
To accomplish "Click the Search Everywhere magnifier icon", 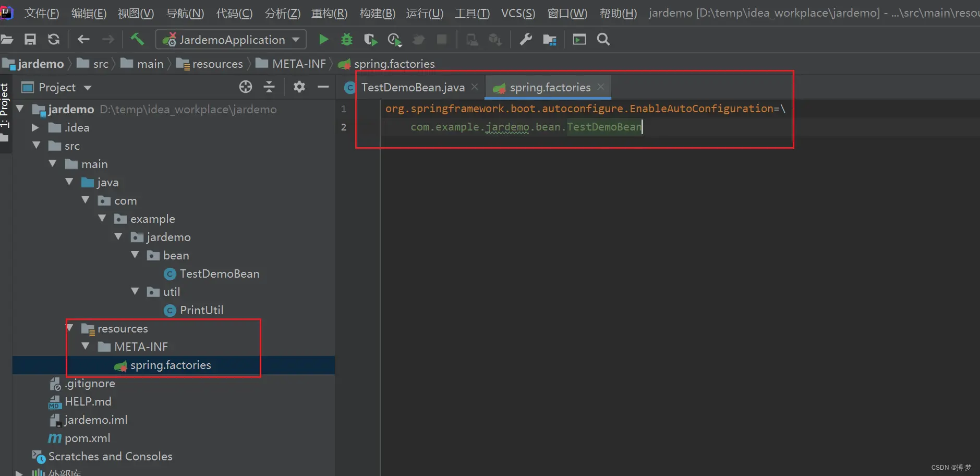I will [x=603, y=39].
